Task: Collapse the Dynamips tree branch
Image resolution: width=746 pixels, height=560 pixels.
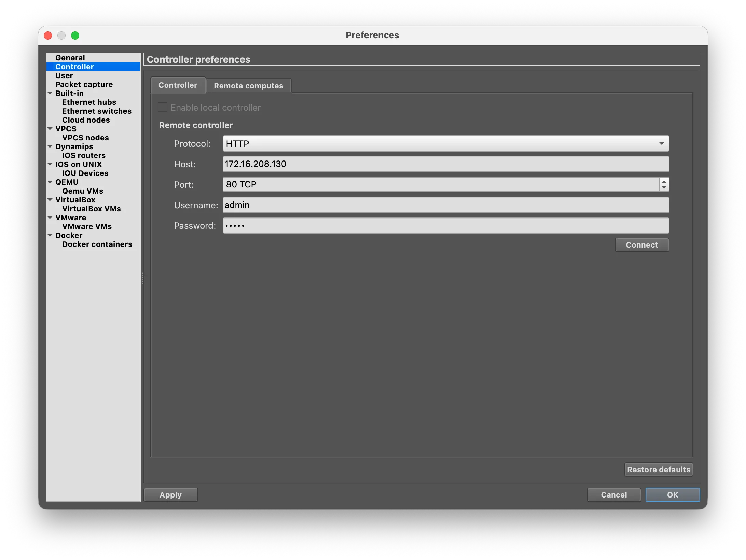Action: point(50,146)
